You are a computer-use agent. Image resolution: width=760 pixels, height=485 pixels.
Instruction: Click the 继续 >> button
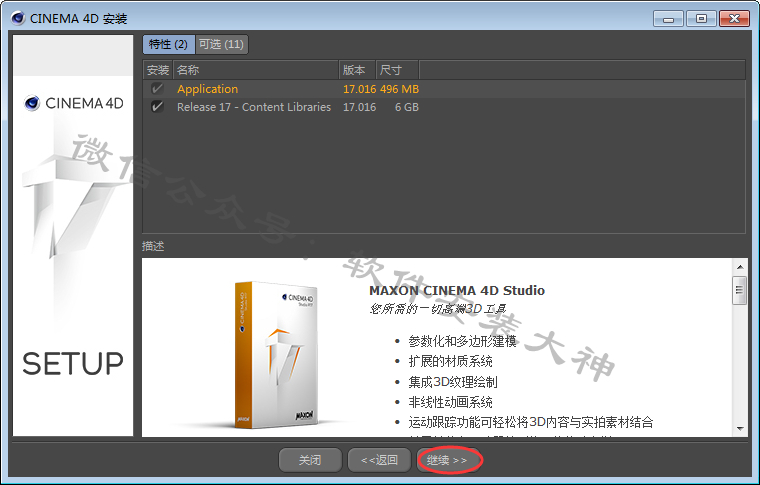click(448, 460)
